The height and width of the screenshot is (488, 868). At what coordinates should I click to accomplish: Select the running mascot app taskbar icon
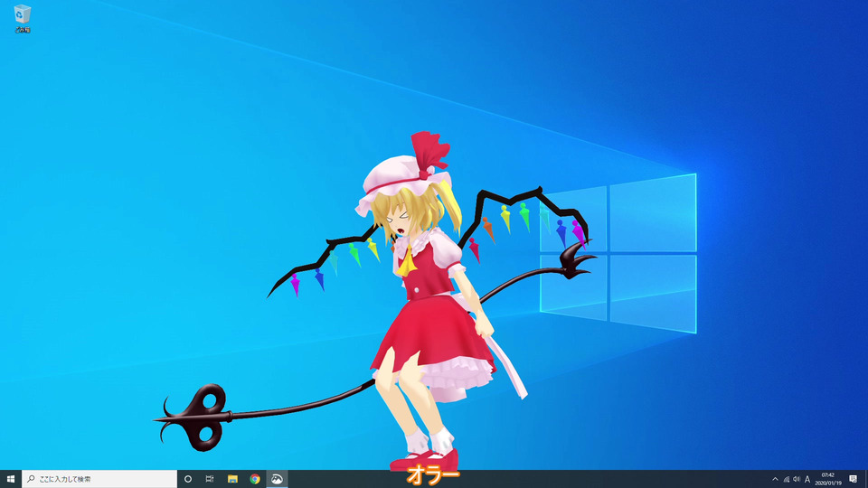pyautogui.click(x=277, y=479)
